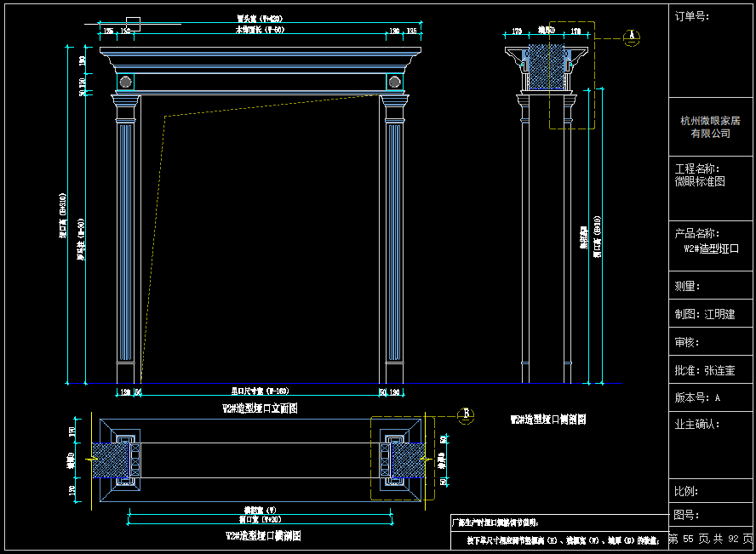Click the 制图: 江明建 field
Screen dimensions: 756x554
[705, 314]
